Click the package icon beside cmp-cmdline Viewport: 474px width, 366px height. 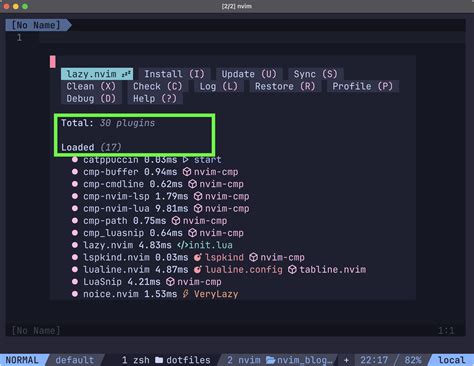(192, 184)
